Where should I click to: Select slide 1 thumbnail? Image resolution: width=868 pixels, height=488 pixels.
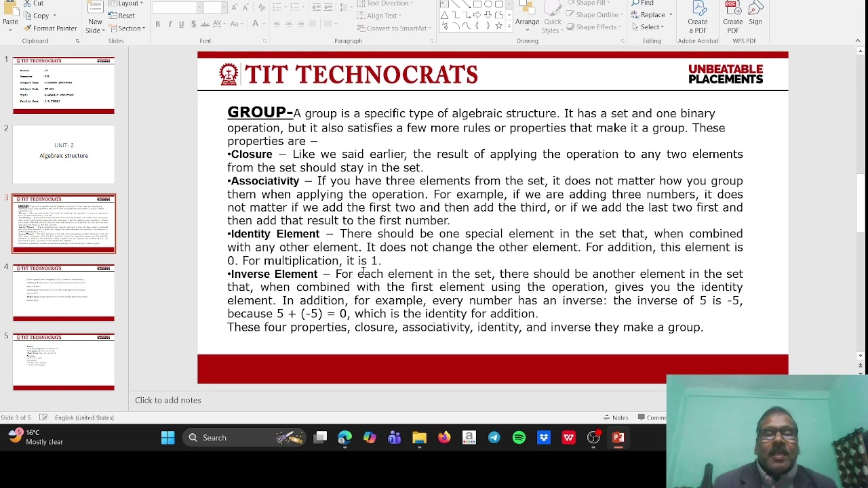coord(64,85)
